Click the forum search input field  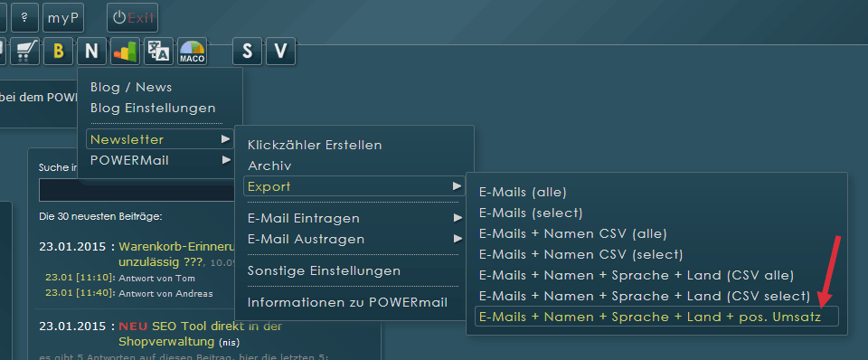[137, 190]
